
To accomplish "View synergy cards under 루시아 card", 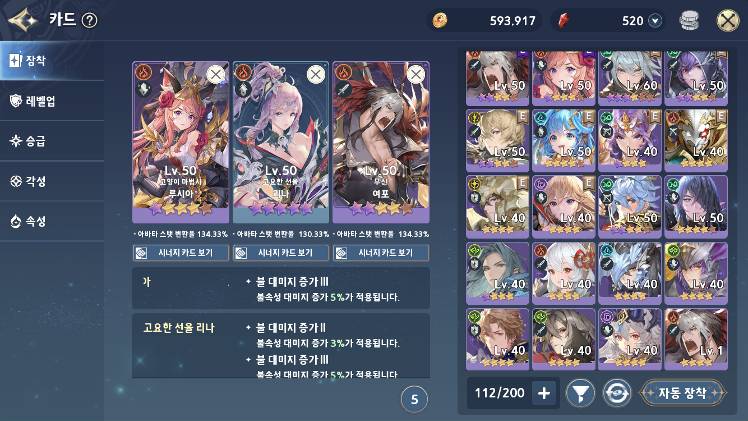I will pyautogui.click(x=181, y=253).
